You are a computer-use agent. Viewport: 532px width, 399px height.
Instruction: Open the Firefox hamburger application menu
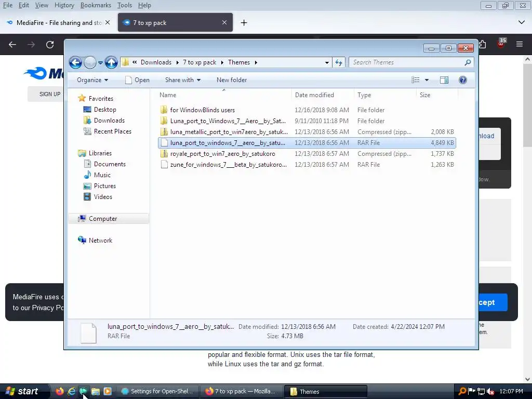tap(520, 44)
